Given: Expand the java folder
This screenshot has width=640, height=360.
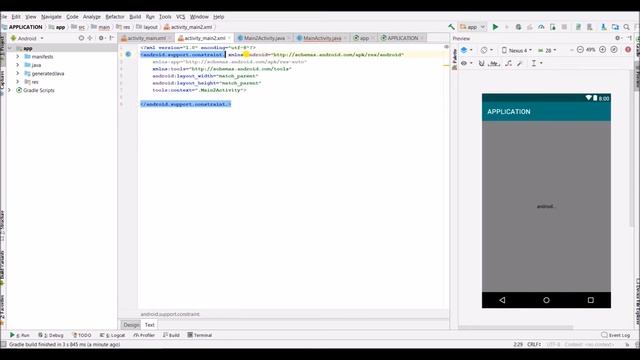Looking at the screenshot, I should (x=18, y=65).
